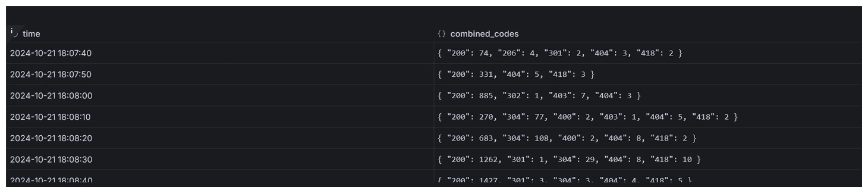Select the row dated 2024-10-21 18:08:20
The image size is (868, 193).
(x=51, y=138)
